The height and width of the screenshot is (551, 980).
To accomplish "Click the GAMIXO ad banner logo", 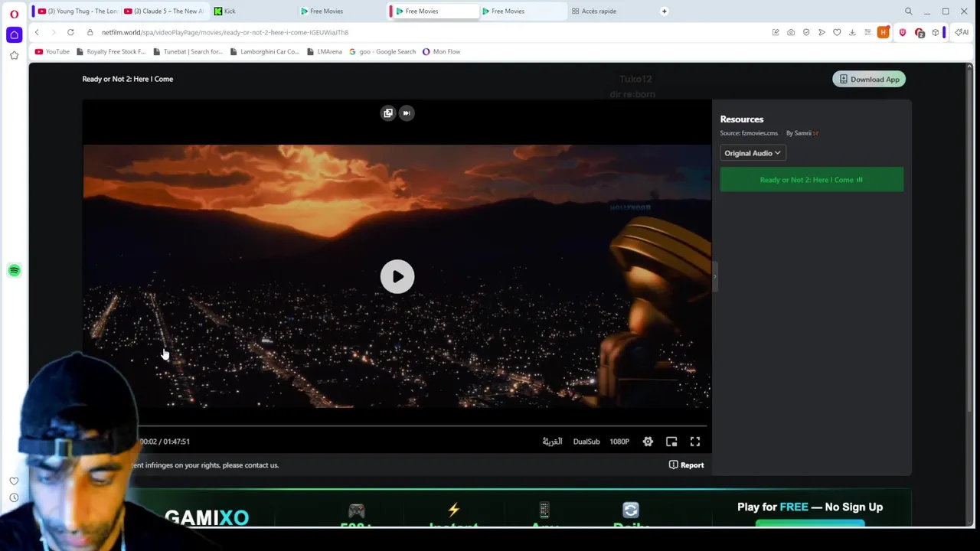I will (x=207, y=517).
